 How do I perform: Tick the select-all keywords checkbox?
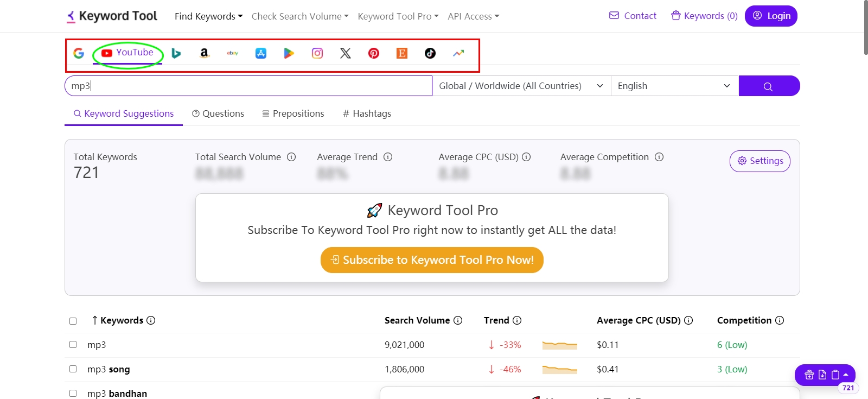[x=73, y=321]
